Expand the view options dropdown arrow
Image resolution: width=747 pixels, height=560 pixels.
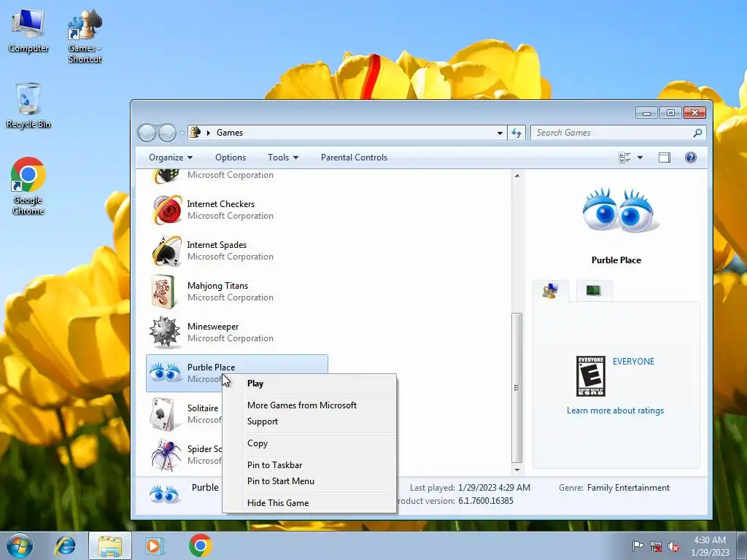pyautogui.click(x=640, y=157)
